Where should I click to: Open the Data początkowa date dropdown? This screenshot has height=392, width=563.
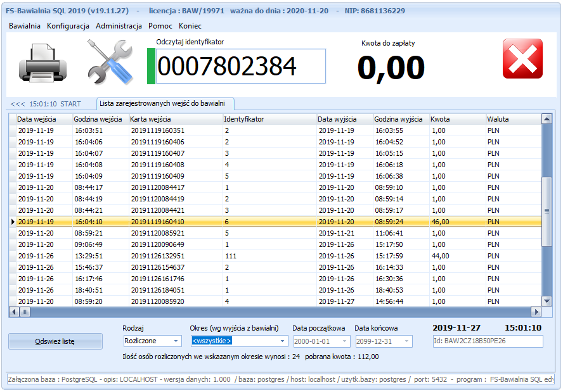(321, 341)
